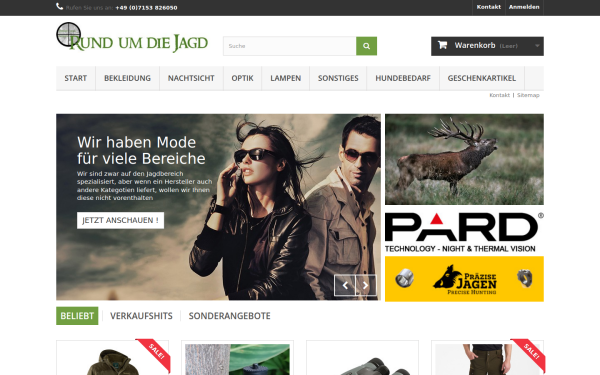Open the START menu item
This screenshot has width=600, height=375.
click(x=76, y=78)
